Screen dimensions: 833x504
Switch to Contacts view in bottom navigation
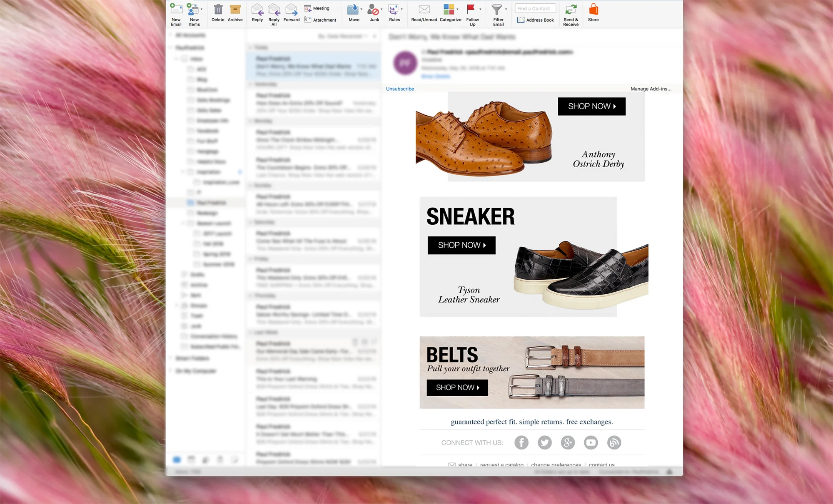(206, 459)
